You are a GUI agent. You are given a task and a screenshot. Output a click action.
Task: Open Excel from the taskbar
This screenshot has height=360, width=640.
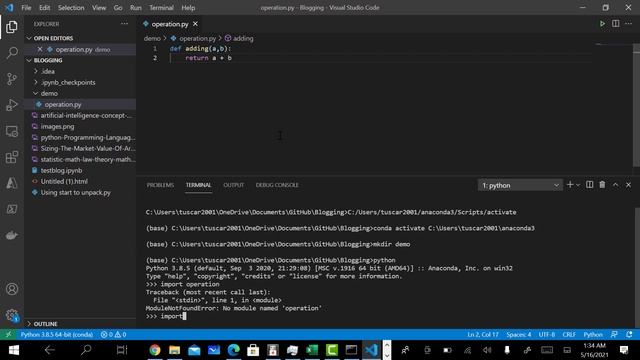[x=312, y=350]
